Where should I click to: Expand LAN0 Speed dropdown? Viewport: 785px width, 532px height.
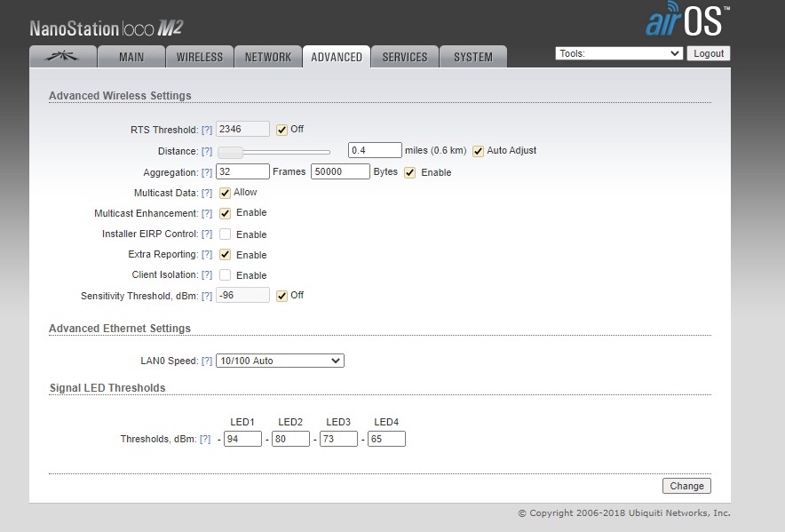pyautogui.click(x=280, y=361)
